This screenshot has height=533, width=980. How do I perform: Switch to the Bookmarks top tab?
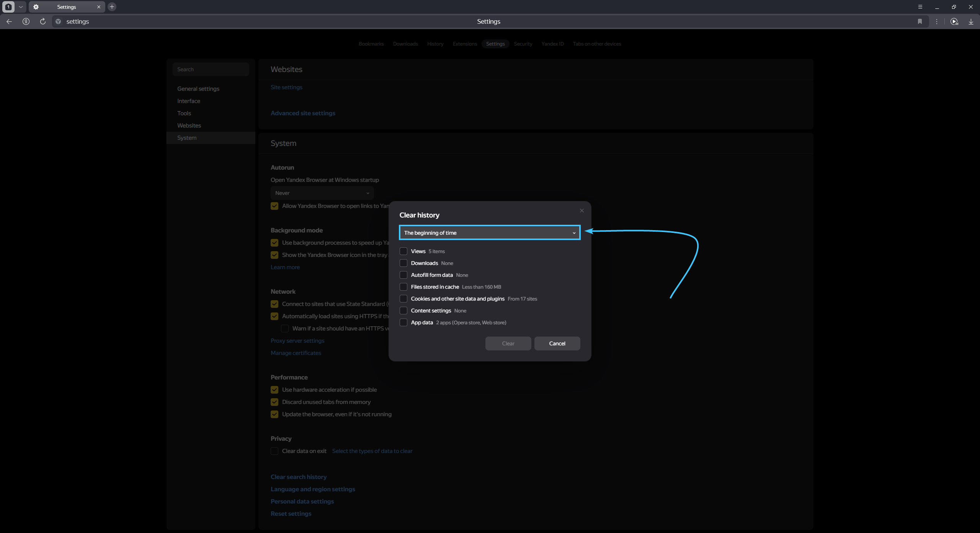tap(371, 44)
